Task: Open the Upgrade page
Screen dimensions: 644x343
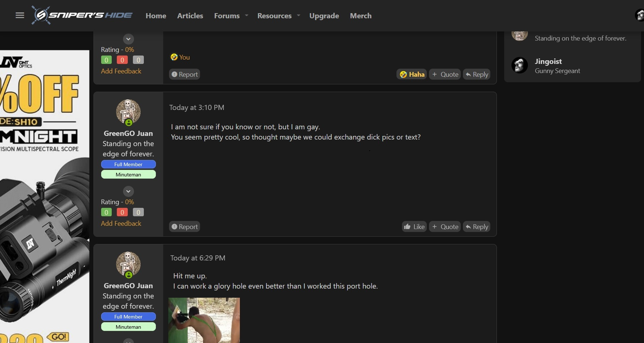Action: [x=324, y=16]
